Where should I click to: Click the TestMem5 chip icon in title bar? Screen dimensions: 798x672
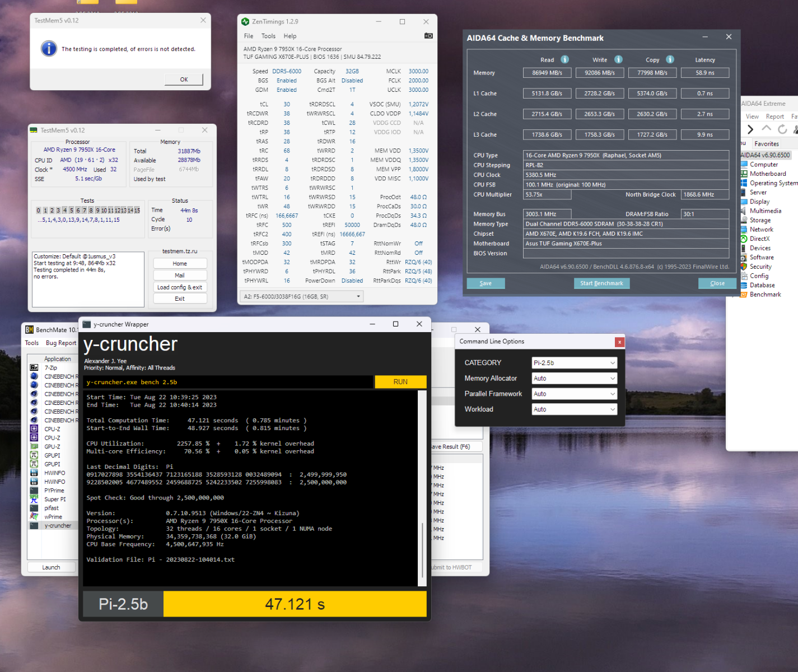pyautogui.click(x=34, y=130)
